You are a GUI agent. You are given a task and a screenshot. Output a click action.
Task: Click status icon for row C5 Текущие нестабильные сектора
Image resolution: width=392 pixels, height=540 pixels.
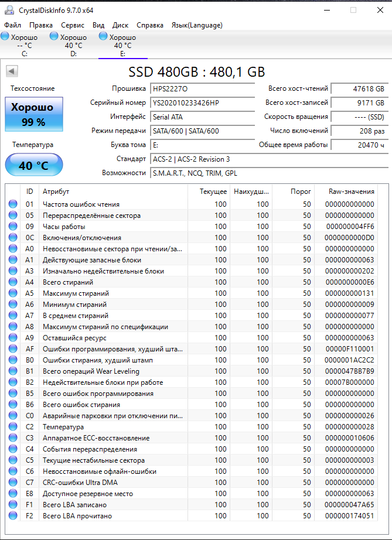[13, 460]
